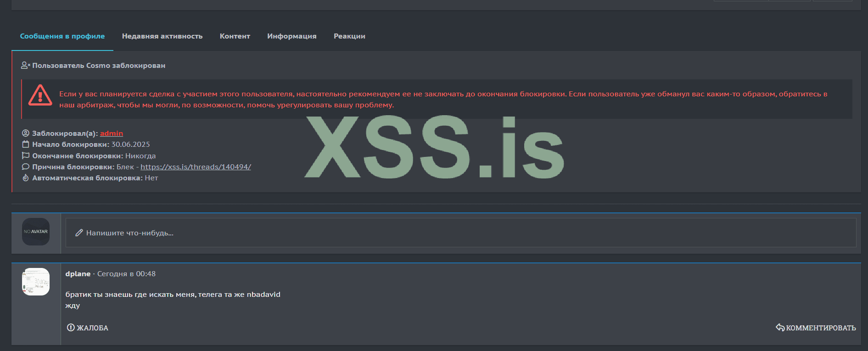This screenshot has width=868, height=351.
Task: Click the blocked-user icon beside Пользователь Cosmo
Action: (x=25, y=66)
